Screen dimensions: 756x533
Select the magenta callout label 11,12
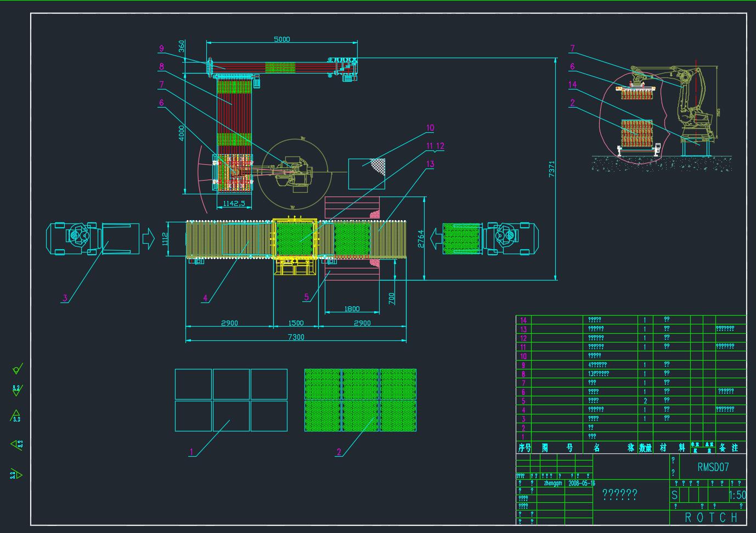[x=435, y=146]
